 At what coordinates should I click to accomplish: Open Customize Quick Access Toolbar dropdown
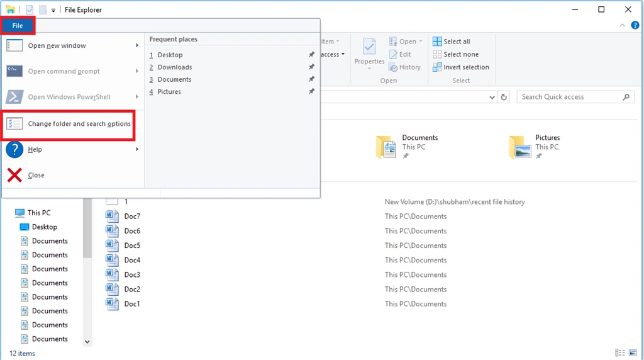pyautogui.click(x=53, y=10)
